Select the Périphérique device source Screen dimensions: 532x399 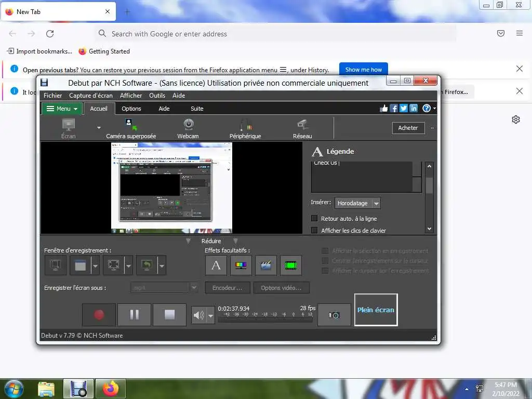coord(245,128)
